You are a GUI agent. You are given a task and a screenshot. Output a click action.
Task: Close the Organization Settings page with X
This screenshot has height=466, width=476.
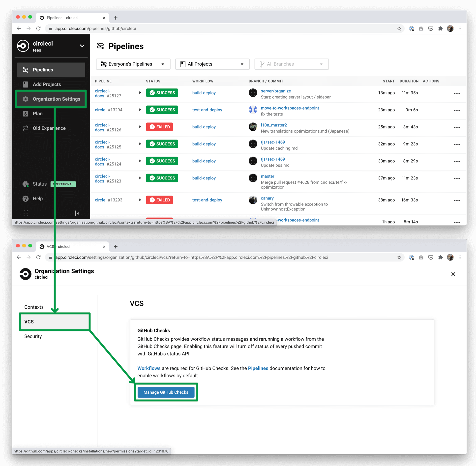[x=453, y=274]
